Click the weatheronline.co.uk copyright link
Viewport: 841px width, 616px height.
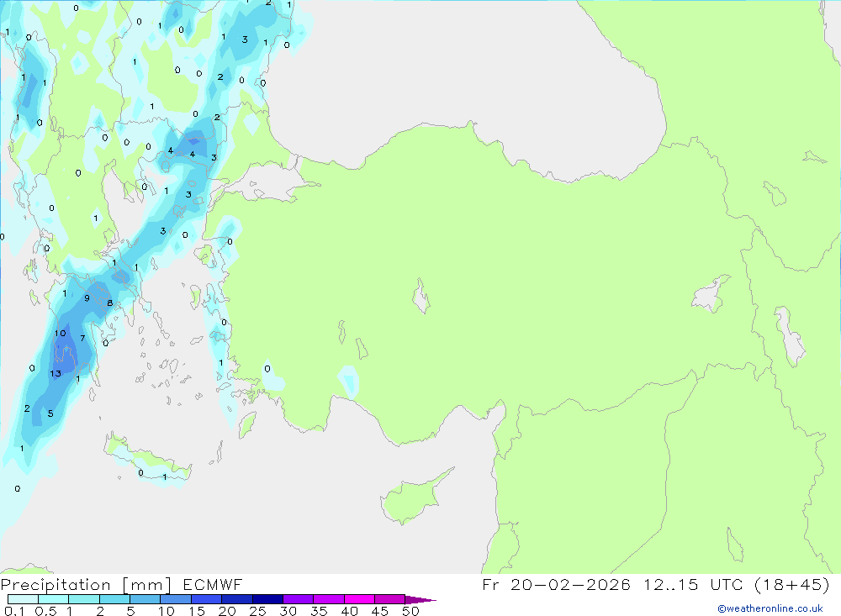click(x=770, y=608)
